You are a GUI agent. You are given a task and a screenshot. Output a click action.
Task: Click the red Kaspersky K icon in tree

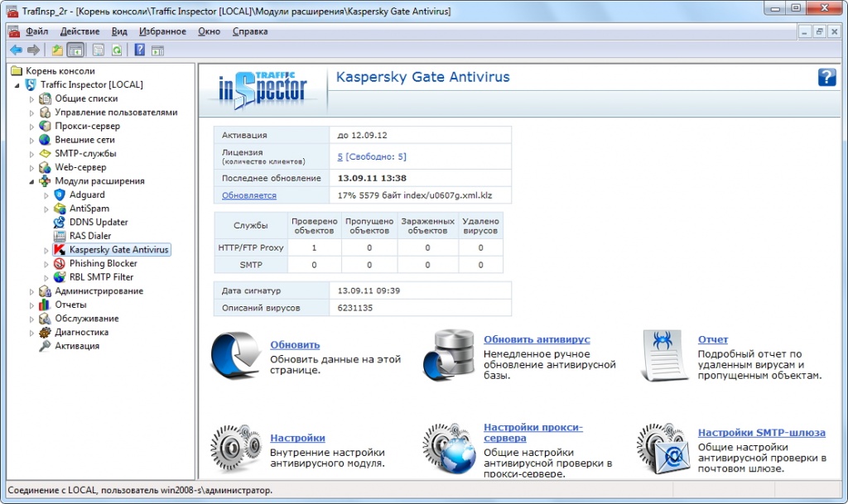(x=60, y=250)
